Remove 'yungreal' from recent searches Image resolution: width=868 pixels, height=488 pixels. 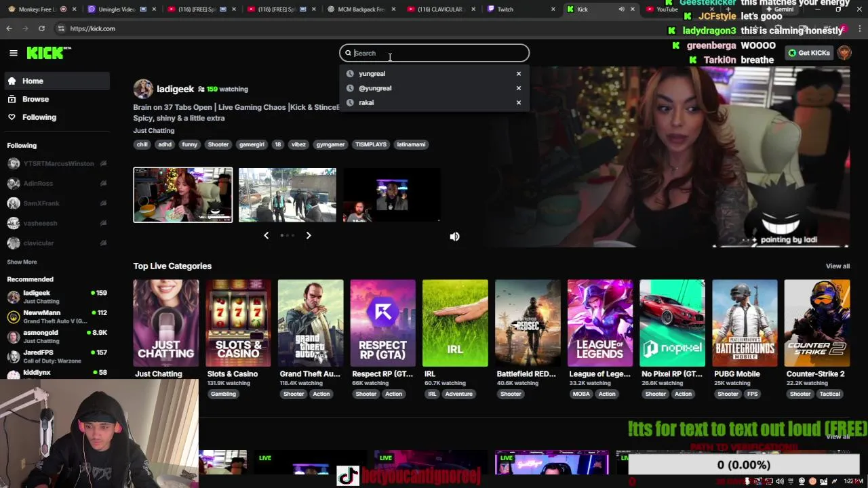[519, 73]
